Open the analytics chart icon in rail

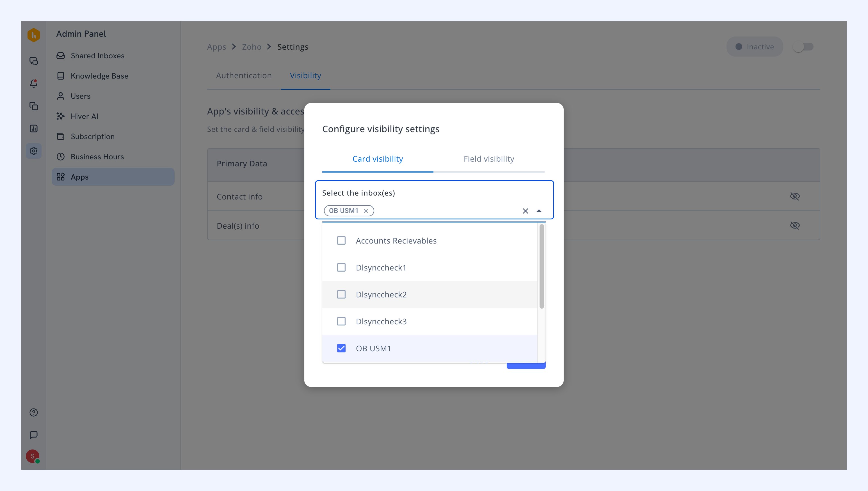tap(34, 129)
